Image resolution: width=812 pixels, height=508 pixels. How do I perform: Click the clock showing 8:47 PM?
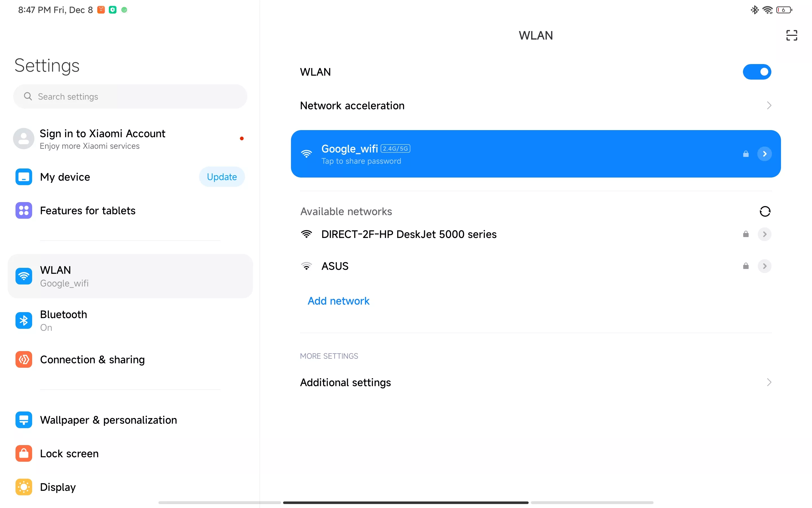(x=34, y=10)
